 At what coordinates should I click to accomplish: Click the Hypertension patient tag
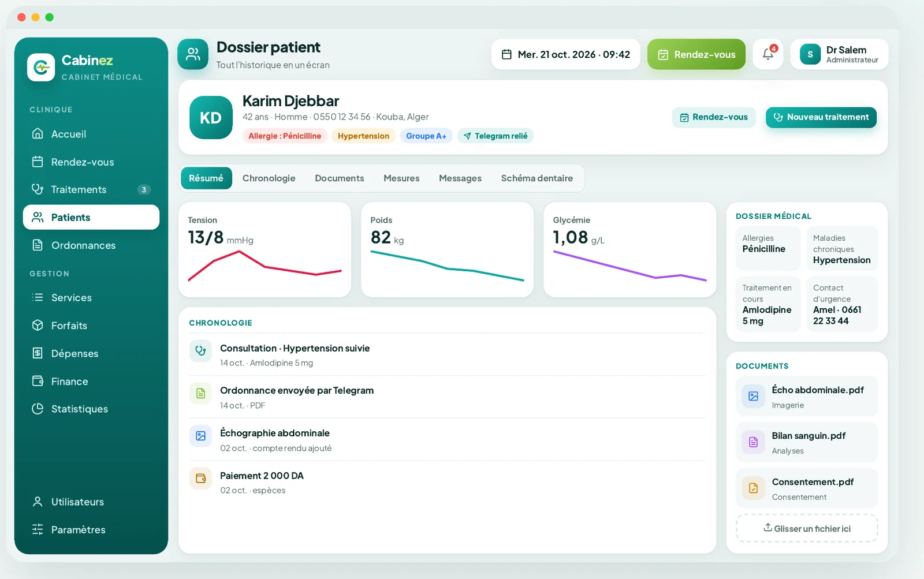[363, 136]
